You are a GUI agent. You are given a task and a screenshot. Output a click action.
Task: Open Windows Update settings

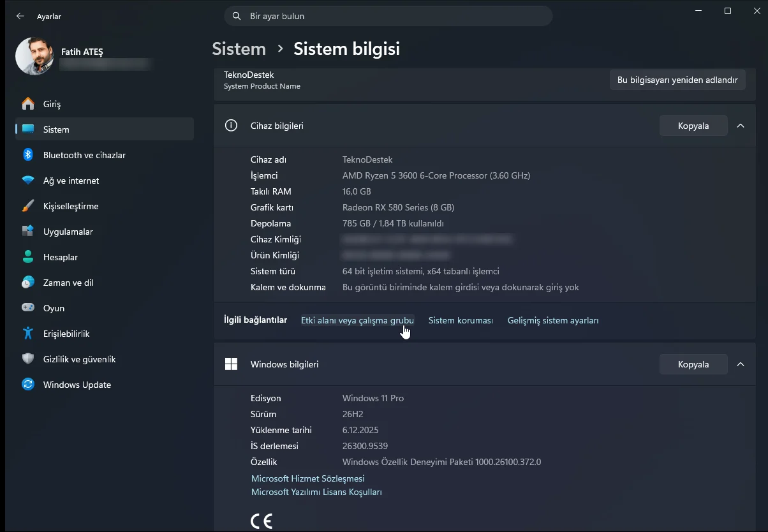point(105,385)
